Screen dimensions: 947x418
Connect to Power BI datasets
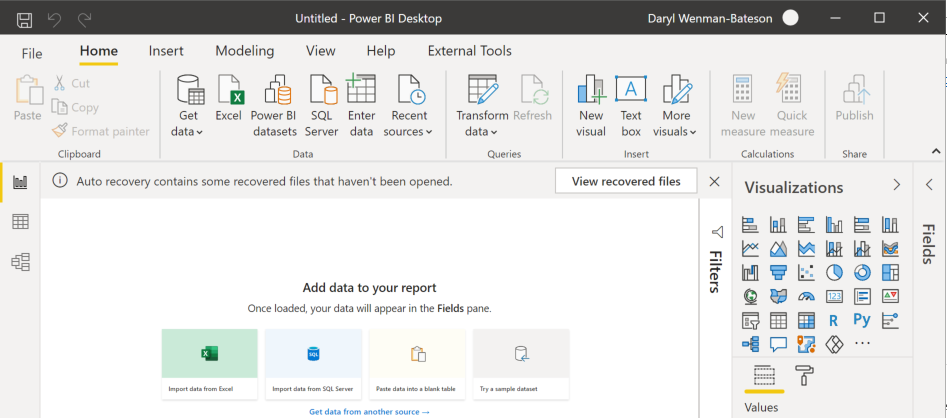click(275, 106)
